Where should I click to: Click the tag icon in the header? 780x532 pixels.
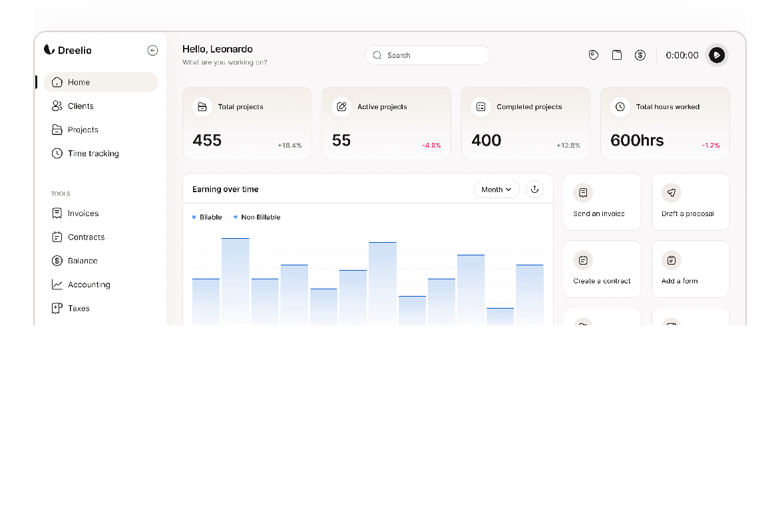[594, 55]
